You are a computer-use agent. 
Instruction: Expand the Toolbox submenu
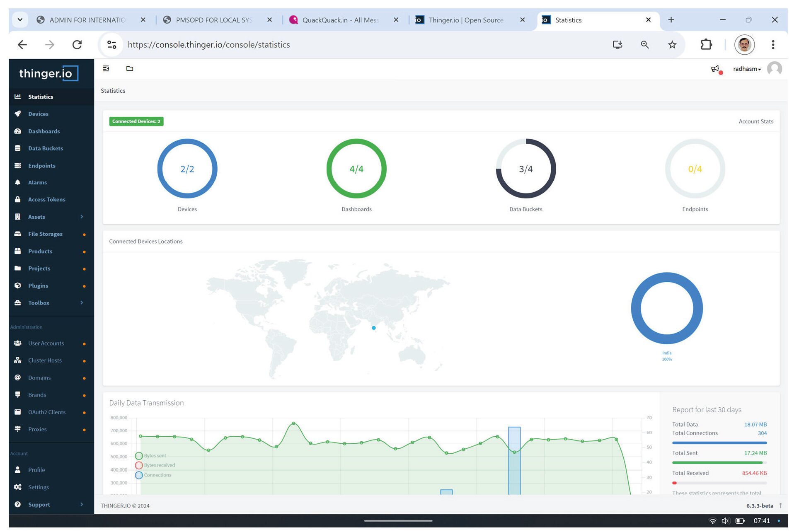coord(82,303)
